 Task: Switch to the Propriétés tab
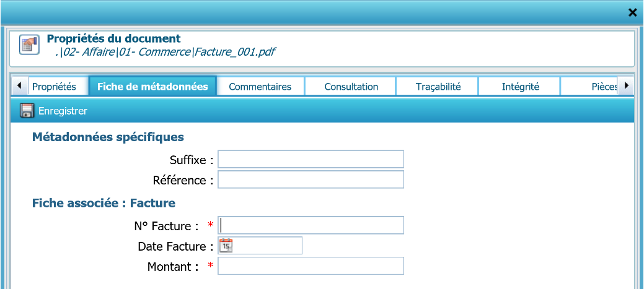[x=53, y=87]
